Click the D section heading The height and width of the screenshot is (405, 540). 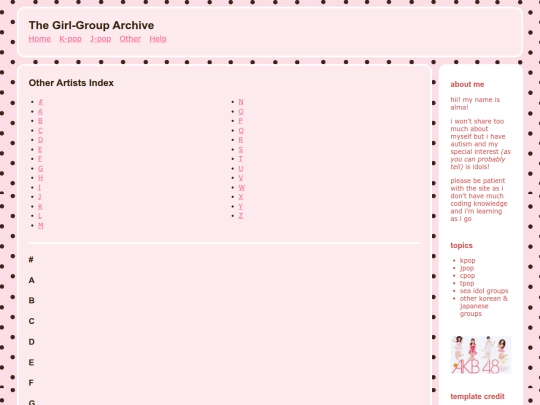point(31,342)
